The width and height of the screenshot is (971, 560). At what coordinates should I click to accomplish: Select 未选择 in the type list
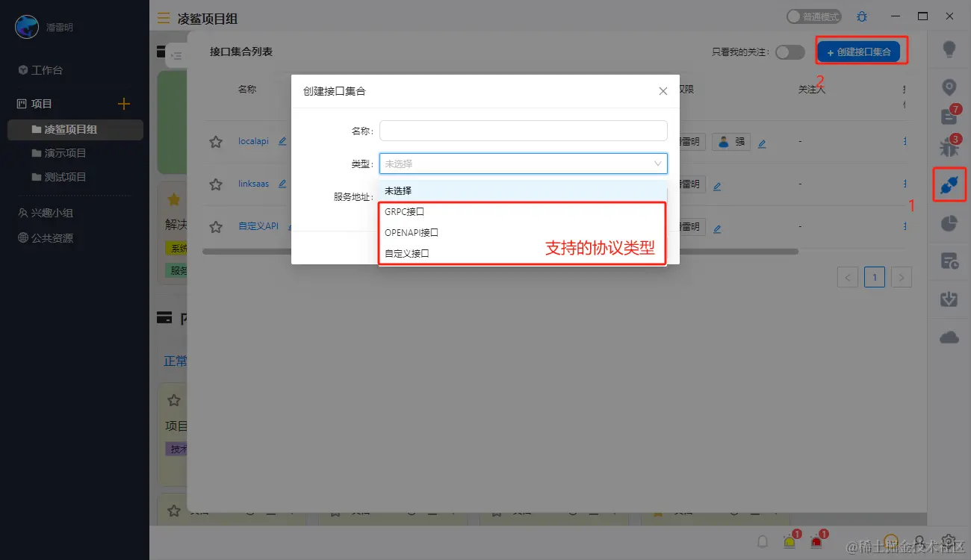click(x=523, y=190)
